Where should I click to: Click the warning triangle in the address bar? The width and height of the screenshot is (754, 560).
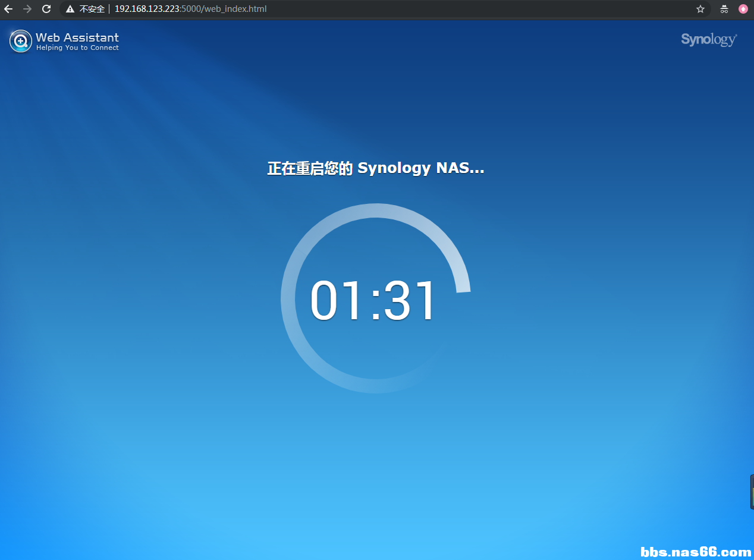70,9
